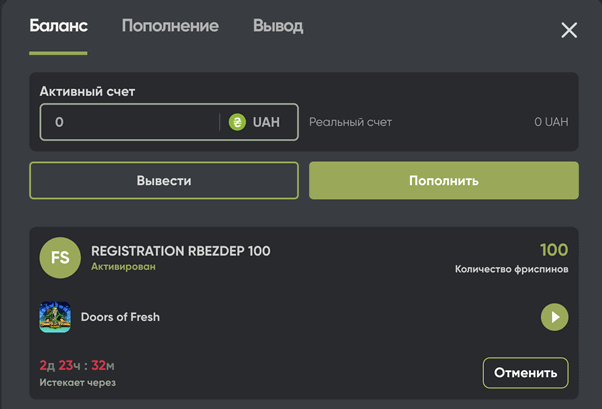Open the Doors of Fresh game thumbnail
The height and width of the screenshot is (409, 602).
(55, 317)
